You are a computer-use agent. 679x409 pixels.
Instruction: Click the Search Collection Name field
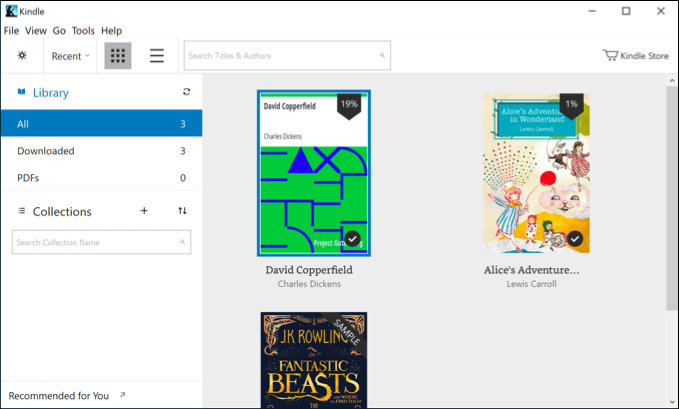[95, 242]
